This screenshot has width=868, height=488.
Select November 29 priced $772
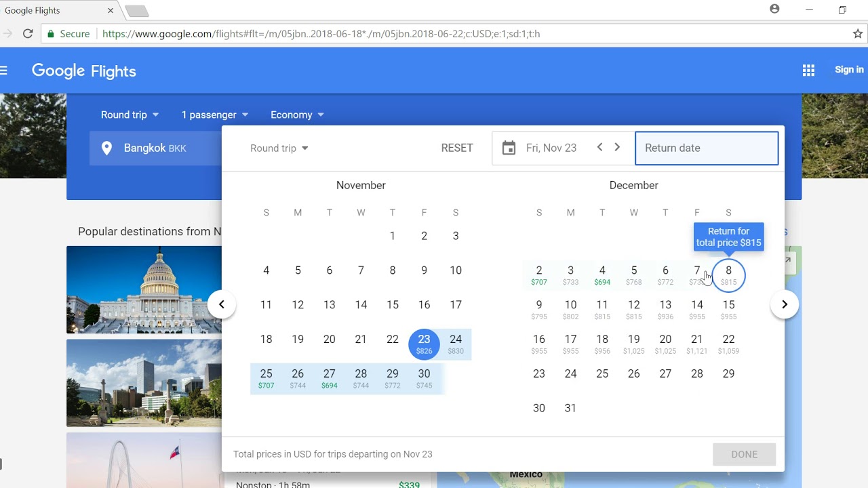[x=393, y=378]
